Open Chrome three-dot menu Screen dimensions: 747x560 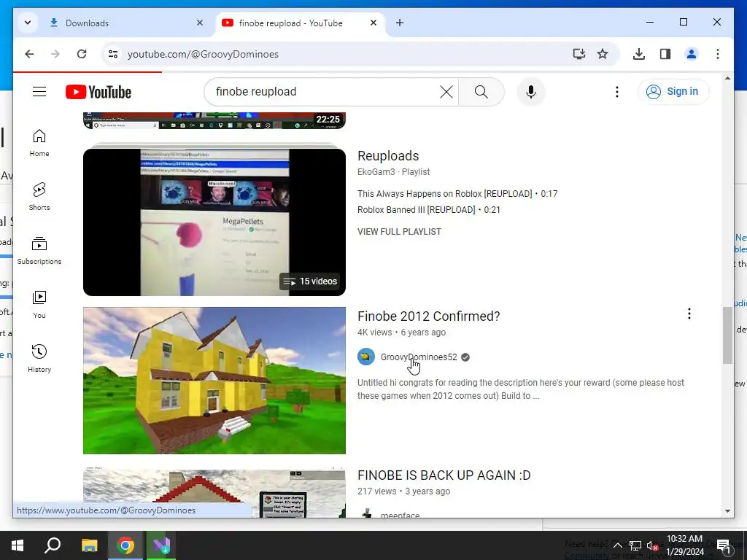pyautogui.click(x=718, y=54)
